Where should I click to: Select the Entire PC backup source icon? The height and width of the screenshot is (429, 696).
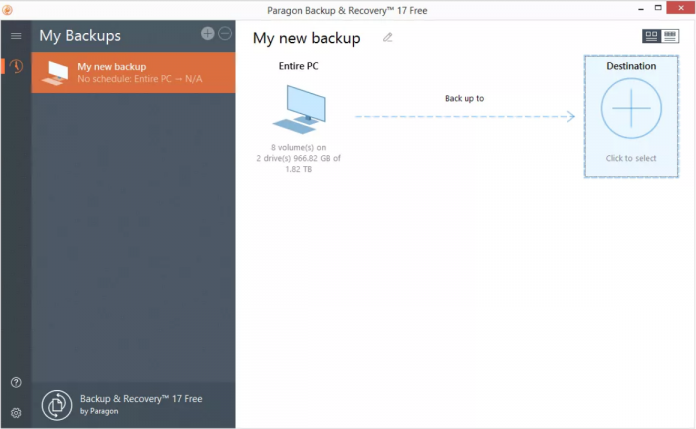[300, 109]
